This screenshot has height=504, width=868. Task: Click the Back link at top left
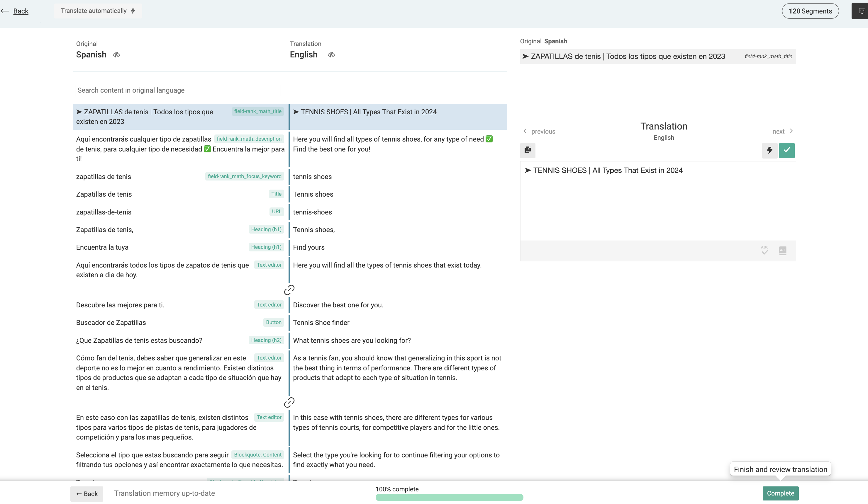[x=20, y=11]
